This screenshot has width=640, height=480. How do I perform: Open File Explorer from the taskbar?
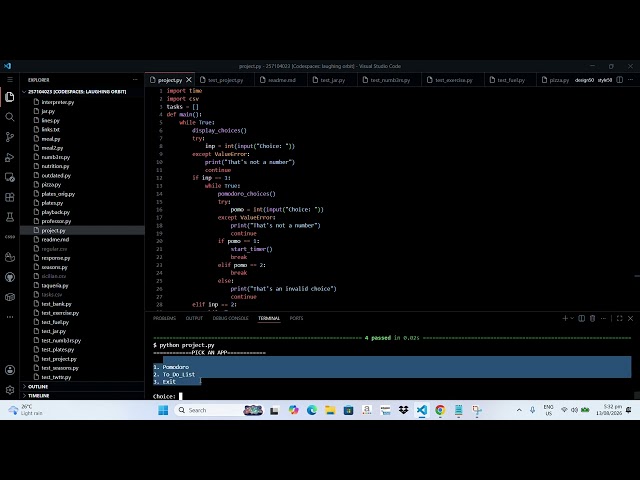click(x=330, y=410)
